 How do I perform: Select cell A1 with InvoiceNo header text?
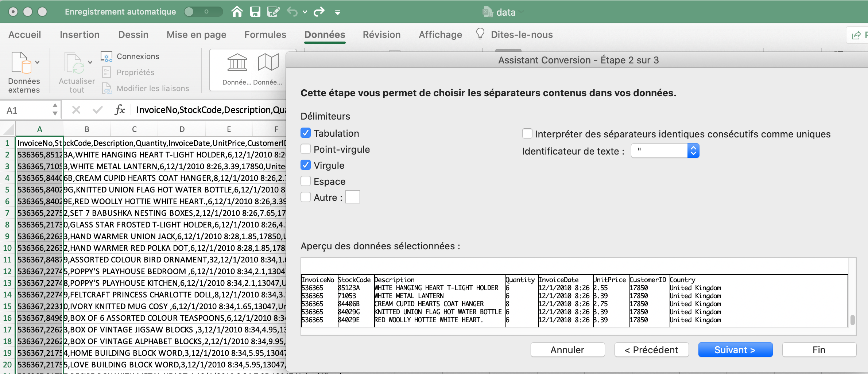tap(39, 143)
